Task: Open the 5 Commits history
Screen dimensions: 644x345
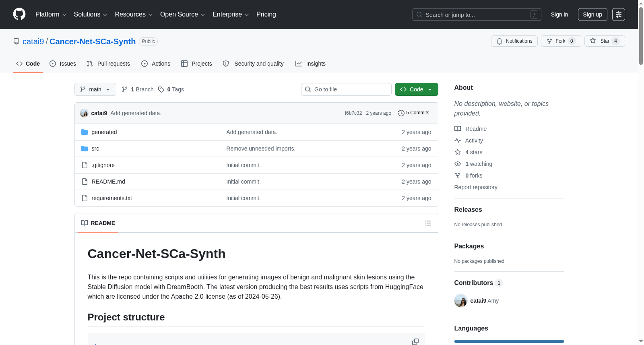Action: point(413,113)
